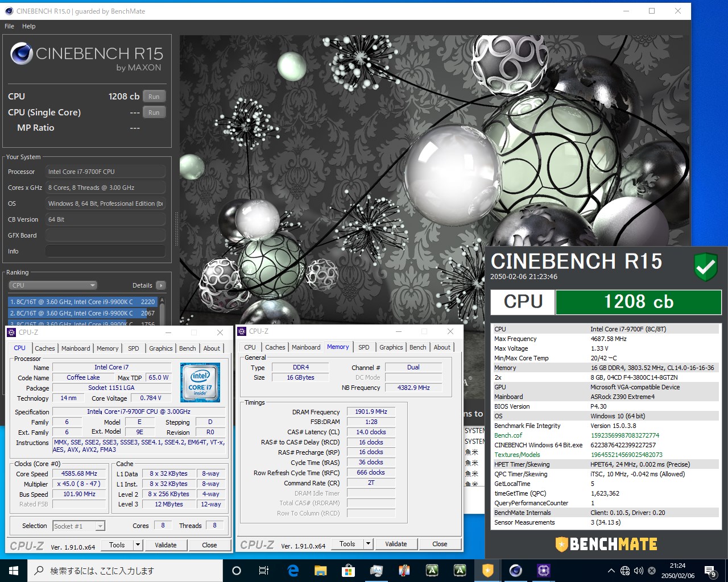Click the NB Frequency 4382.9 MHz value
Image resolution: width=728 pixels, height=582 pixels.
413,388
